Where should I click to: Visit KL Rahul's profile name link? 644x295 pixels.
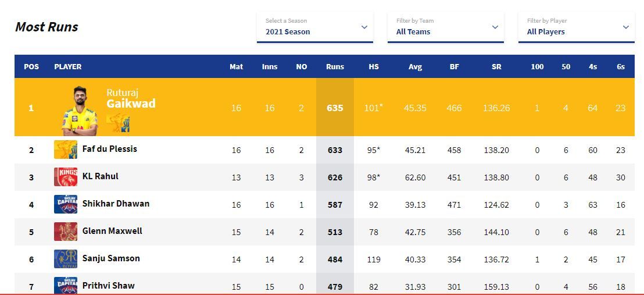[101, 176]
